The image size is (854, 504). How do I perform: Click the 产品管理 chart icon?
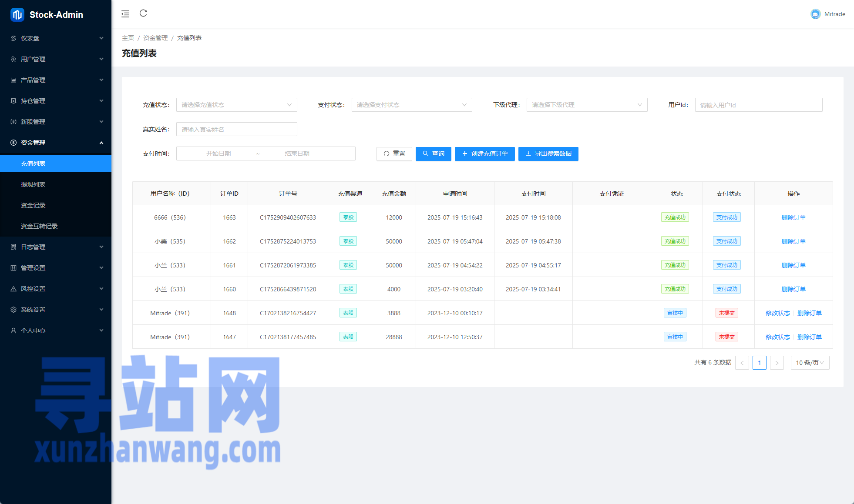[x=13, y=80]
